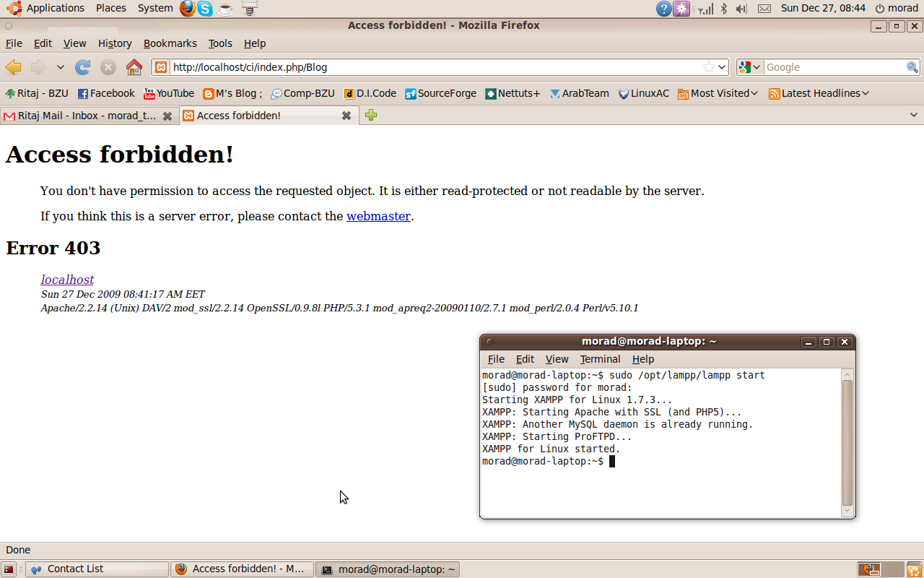Choose search engine from Google dropdown
This screenshot has width=924, height=578.
click(750, 67)
